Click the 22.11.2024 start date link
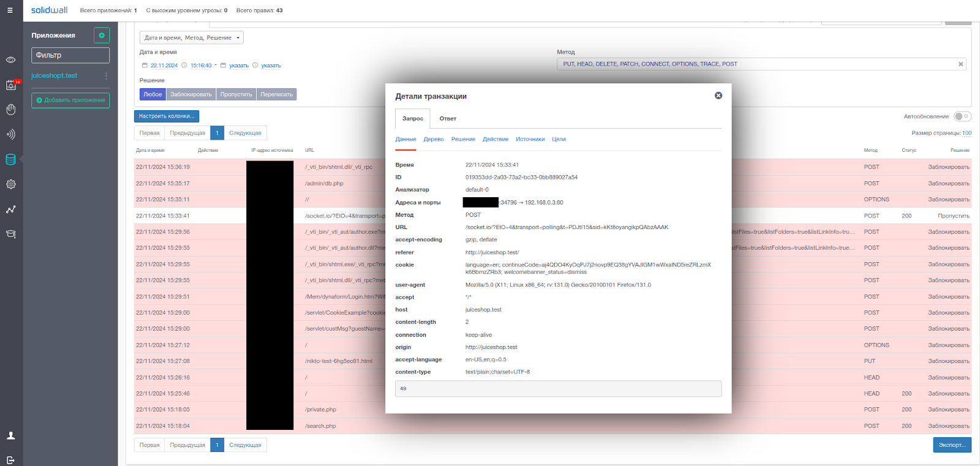The height and width of the screenshot is (466, 980). tap(164, 66)
